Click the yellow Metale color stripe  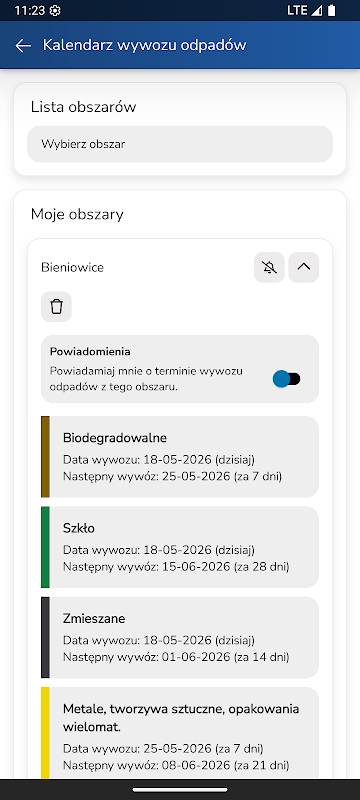coord(45,733)
